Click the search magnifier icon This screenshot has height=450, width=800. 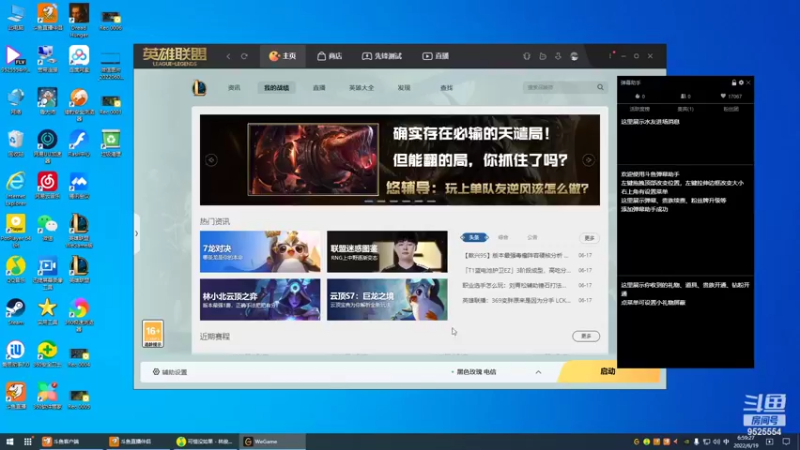(601, 87)
